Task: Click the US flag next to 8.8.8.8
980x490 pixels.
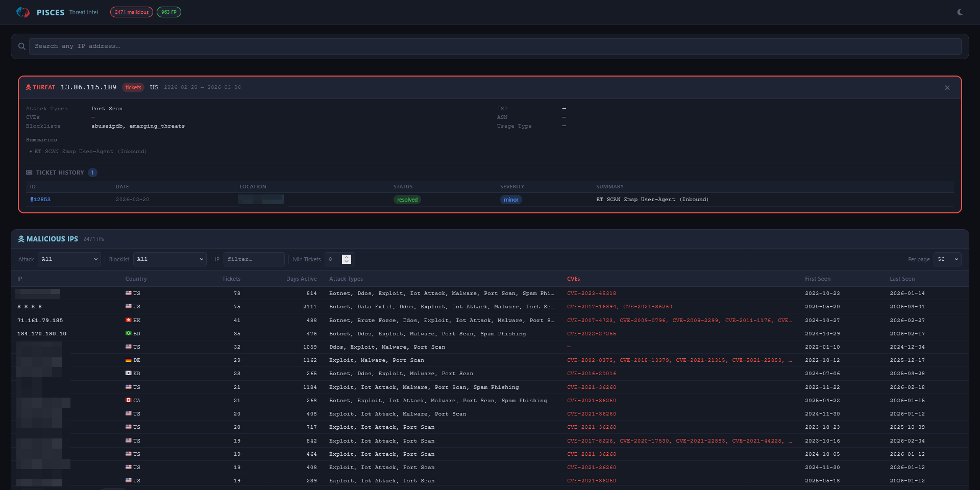Action: (x=129, y=307)
